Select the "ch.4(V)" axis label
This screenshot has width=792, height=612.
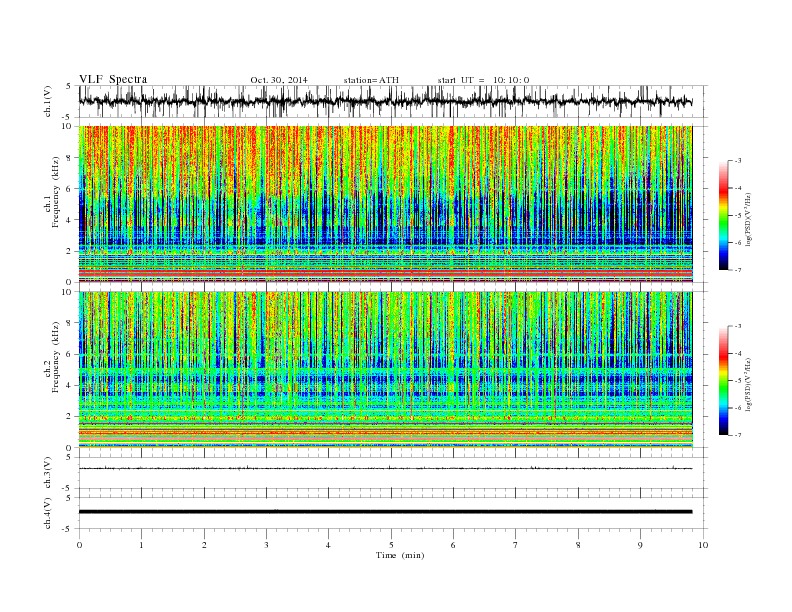click(47, 513)
